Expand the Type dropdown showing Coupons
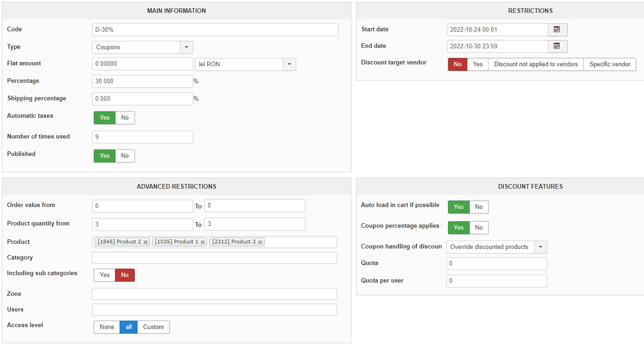Viewport: 644px width, 346px height. point(186,47)
